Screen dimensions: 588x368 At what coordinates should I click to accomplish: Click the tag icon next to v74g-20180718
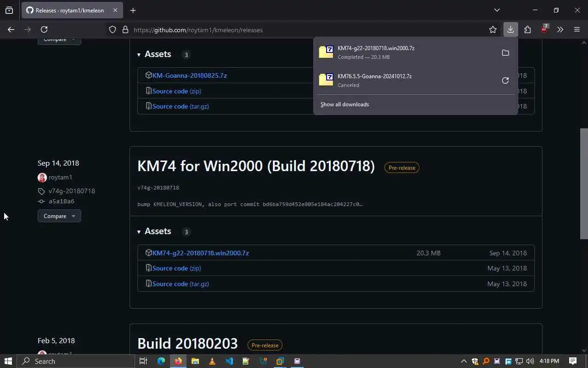[x=41, y=191]
